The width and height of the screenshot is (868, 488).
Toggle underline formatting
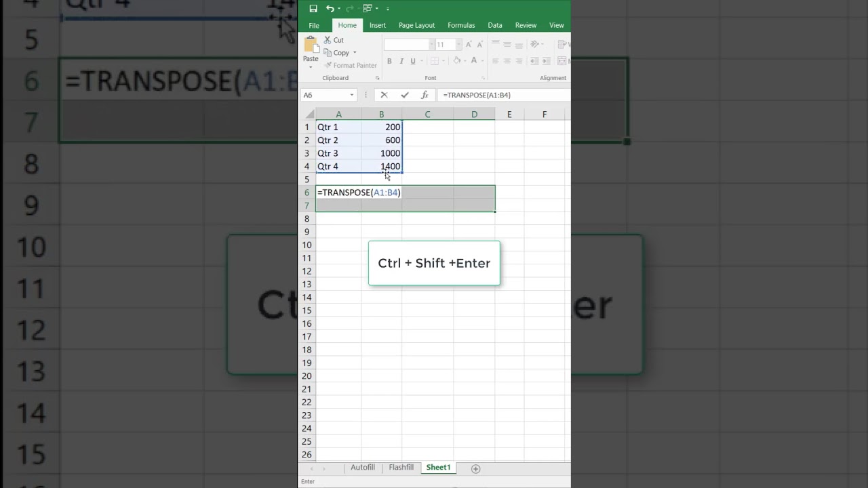tap(412, 61)
